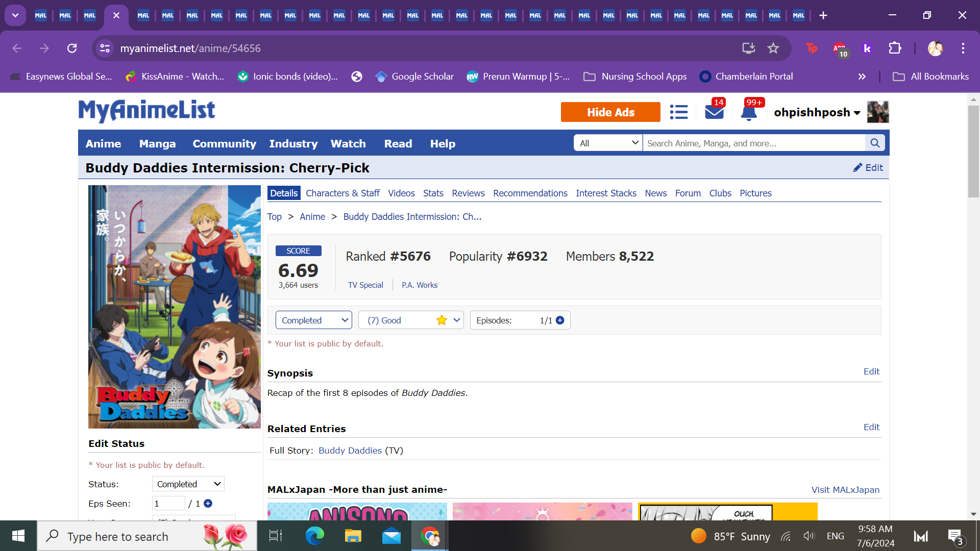
Task: Switch to the Characters & Staff tab
Action: 342,193
